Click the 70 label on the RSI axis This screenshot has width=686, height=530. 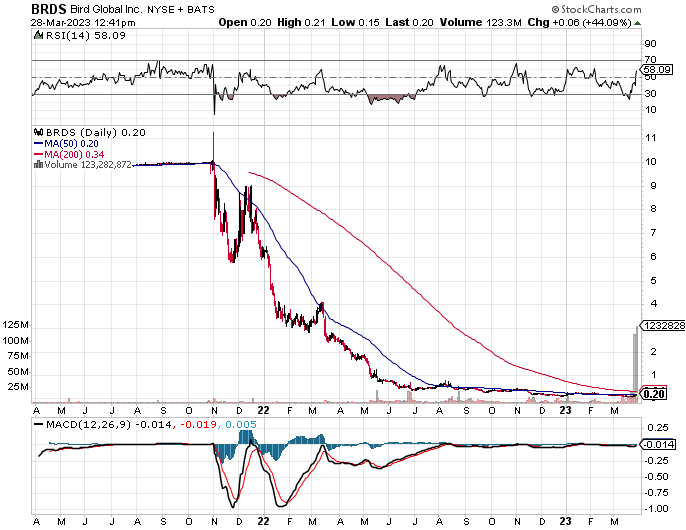[651, 59]
